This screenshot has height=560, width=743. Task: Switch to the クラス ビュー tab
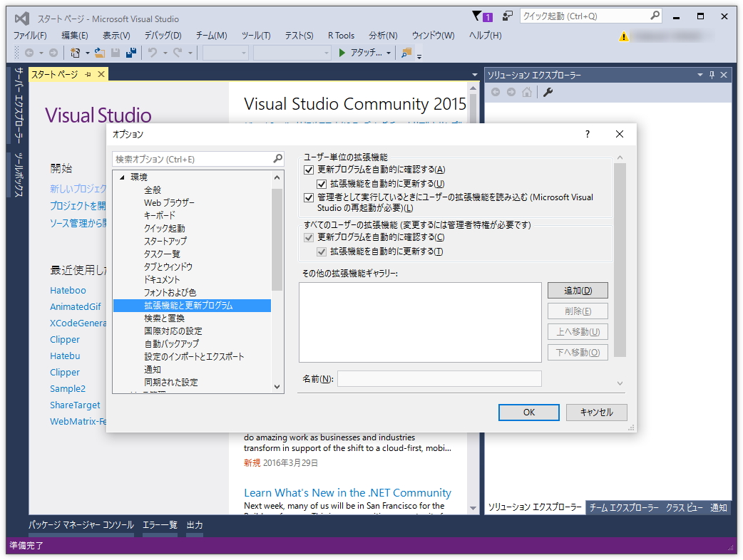(685, 507)
